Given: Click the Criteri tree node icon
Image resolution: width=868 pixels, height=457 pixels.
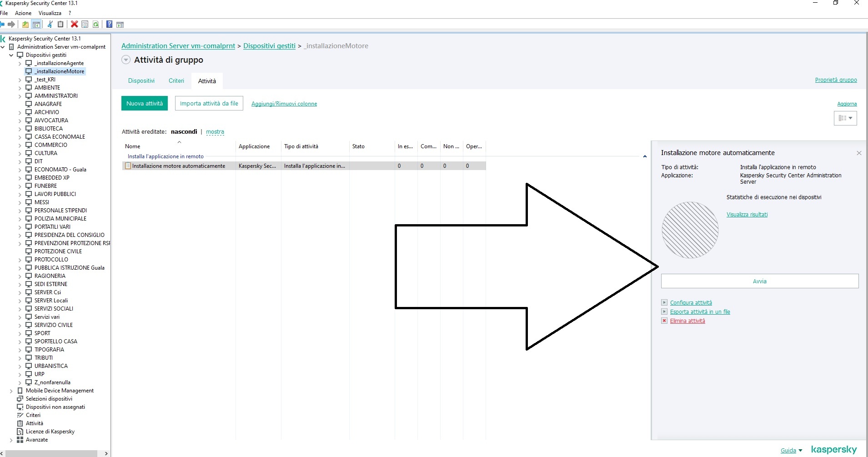Looking at the screenshot, I should (20, 415).
